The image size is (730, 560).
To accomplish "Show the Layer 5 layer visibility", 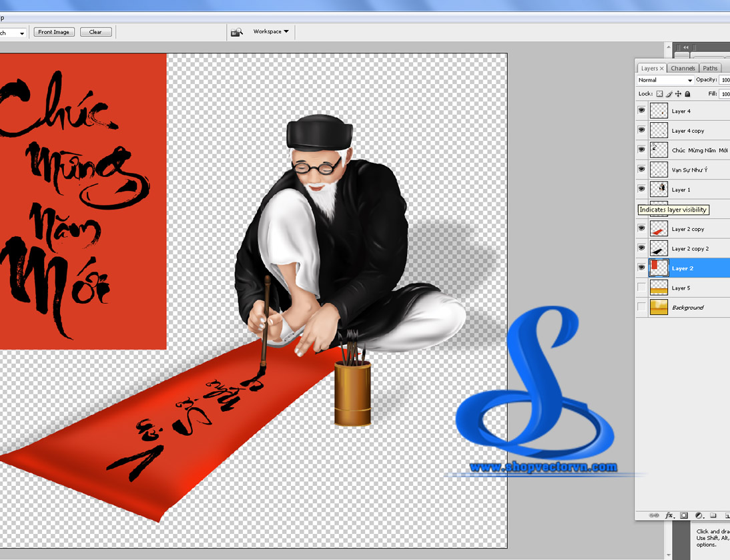I will (x=641, y=287).
